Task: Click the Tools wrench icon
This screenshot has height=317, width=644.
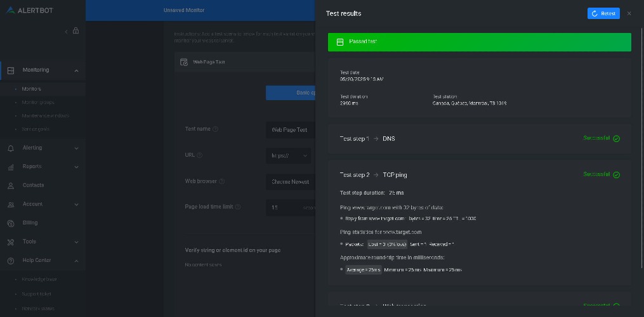Action: tap(11, 242)
